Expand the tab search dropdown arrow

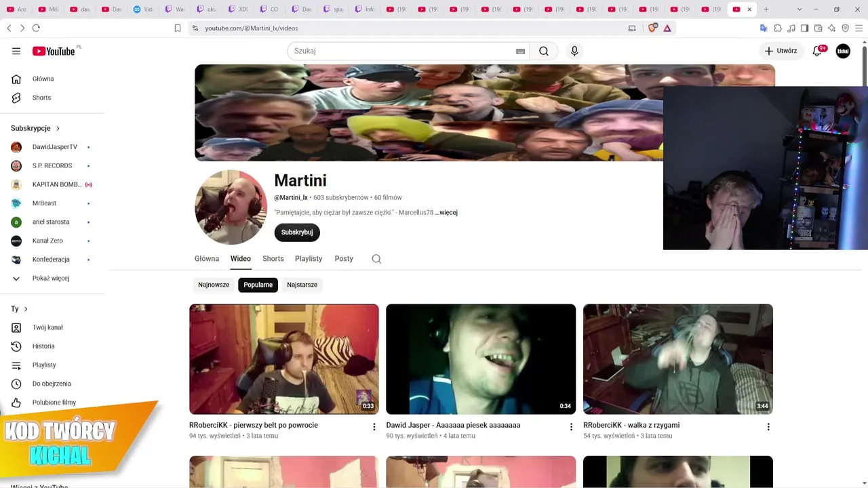(x=800, y=9)
